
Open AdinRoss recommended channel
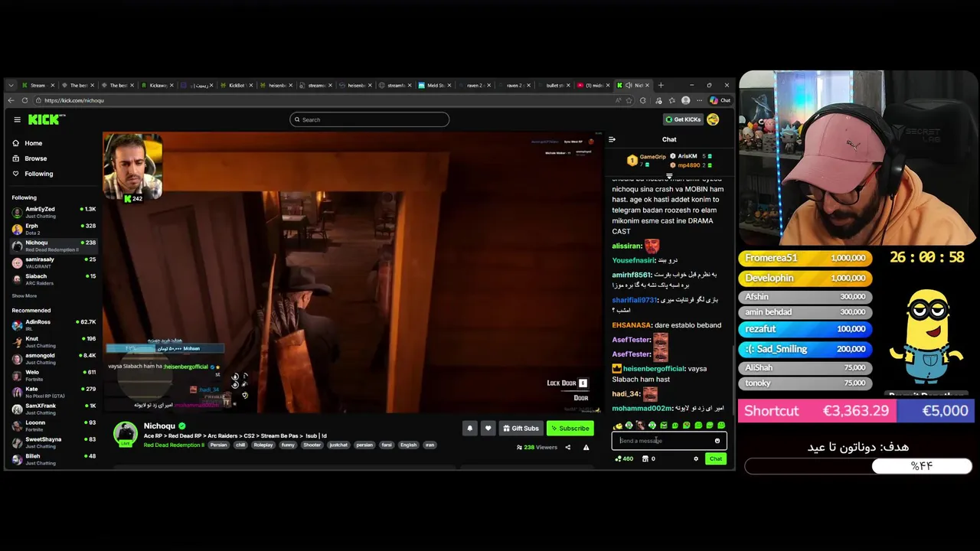coord(54,324)
